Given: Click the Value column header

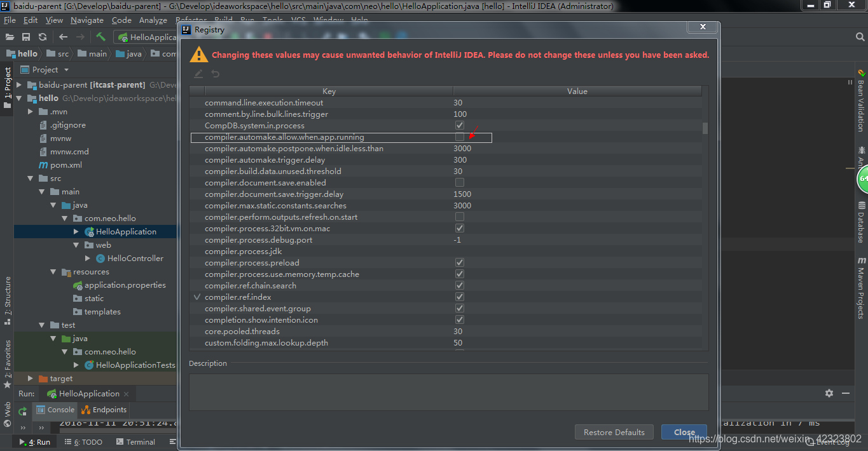Looking at the screenshot, I should click(577, 91).
